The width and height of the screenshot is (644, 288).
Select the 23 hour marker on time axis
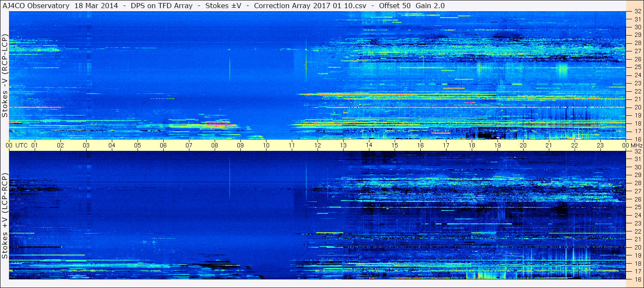(x=600, y=145)
